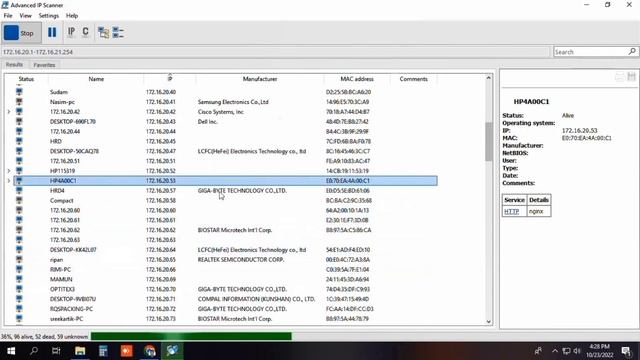Open Chrome from the taskbar
Screen dimensions: 640x360
point(150,351)
